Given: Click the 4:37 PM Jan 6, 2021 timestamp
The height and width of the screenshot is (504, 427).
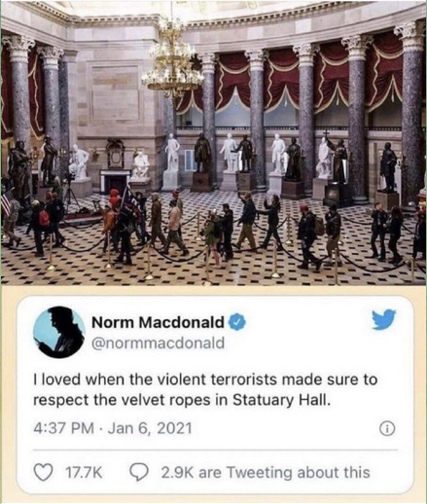Looking at the screenshot, I should (x=113, y=428).
